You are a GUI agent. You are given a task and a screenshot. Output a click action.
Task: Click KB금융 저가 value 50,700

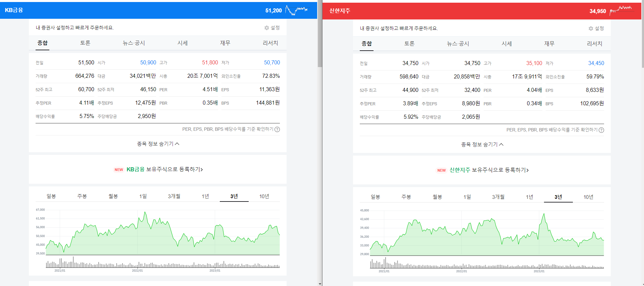[x=272, y=62]
